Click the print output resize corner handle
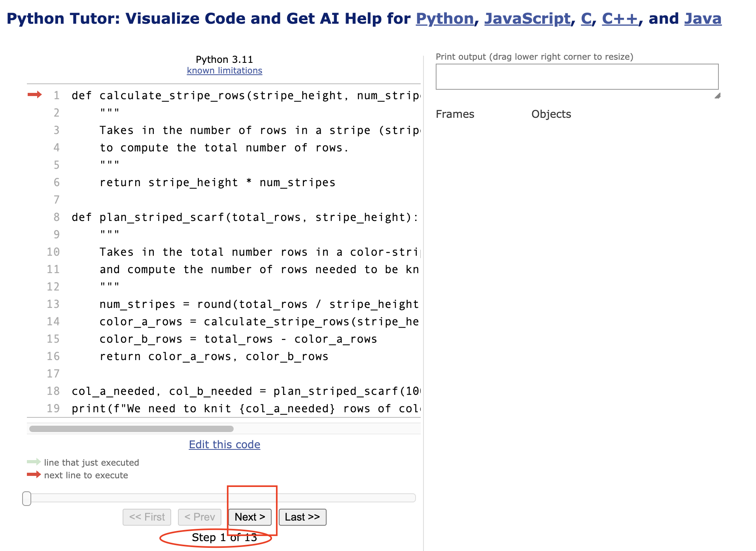 [x=717, y=96]
